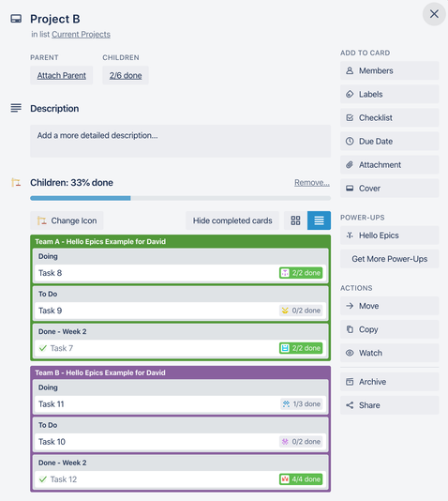The height and width of the screenshot is (501, 448).
Task: Toggle Hide completed cards
Action: tap(232, 220)
